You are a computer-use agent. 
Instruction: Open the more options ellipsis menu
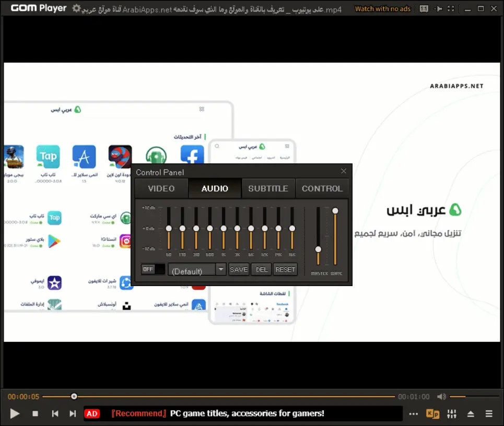point(414,413)
